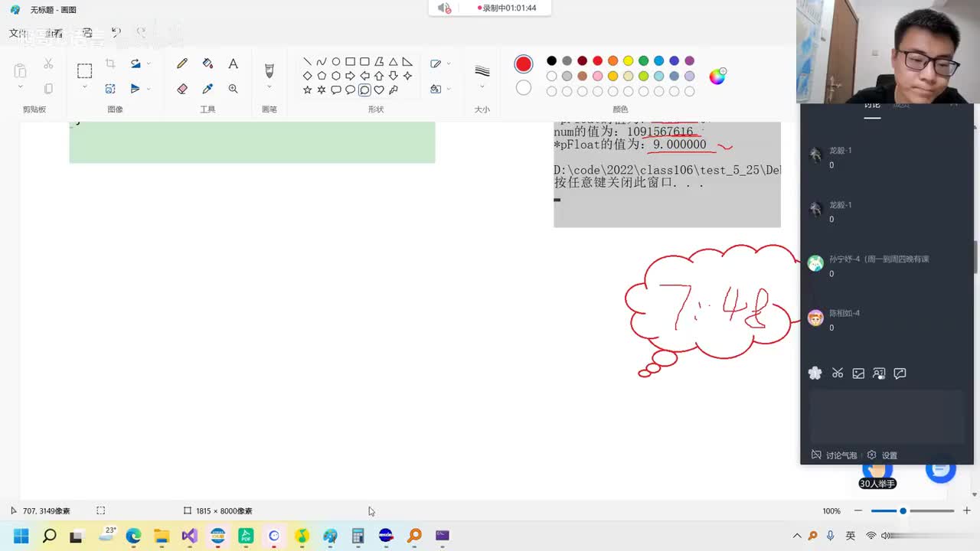Select Color 2 white background circle
Screen dimensions: 980x551
pos(524,88)
